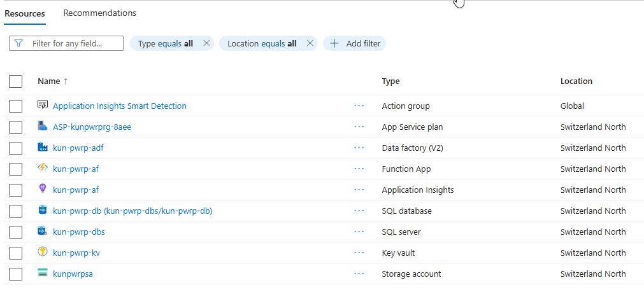
Task: Open the ellipsis menu for the Function App row
Action: pyautogui.click(x=359, y=169)
